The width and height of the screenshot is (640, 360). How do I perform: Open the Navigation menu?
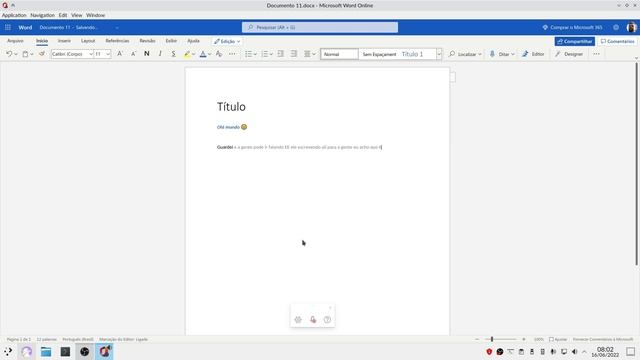click(x=42, y=15)
